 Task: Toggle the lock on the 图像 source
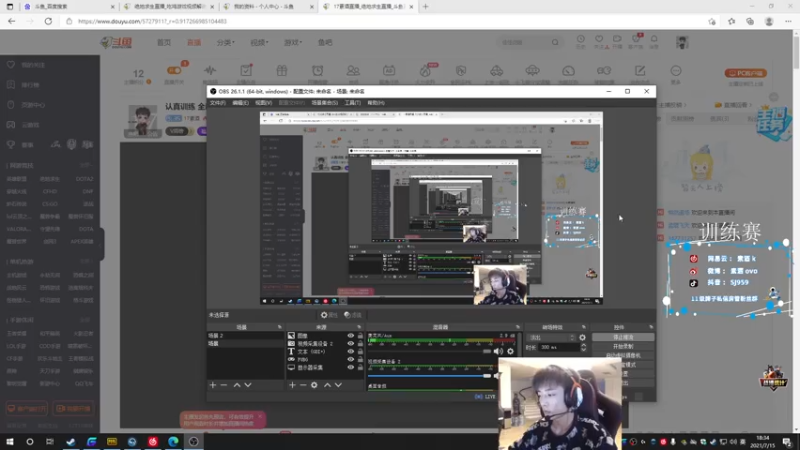click(x=360, y=336)
